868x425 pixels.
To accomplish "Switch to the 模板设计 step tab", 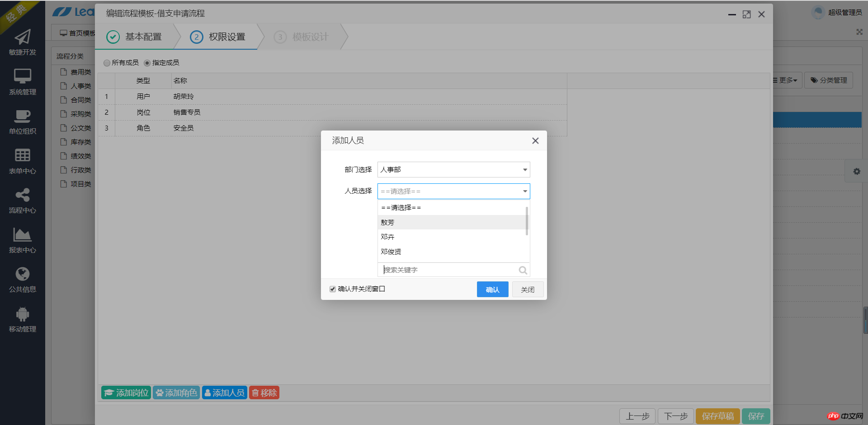I will 301,37.
